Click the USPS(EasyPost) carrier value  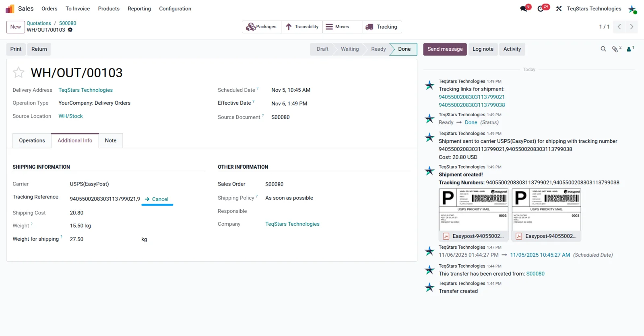tap(89, 184)
